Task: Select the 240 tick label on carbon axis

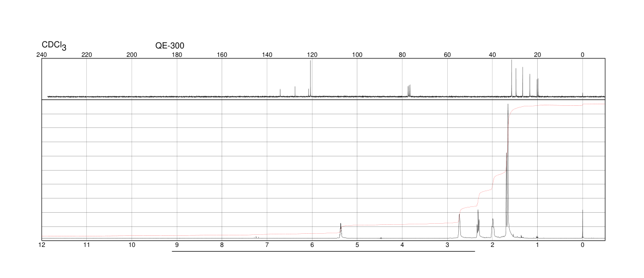Action: click(42, 55)
